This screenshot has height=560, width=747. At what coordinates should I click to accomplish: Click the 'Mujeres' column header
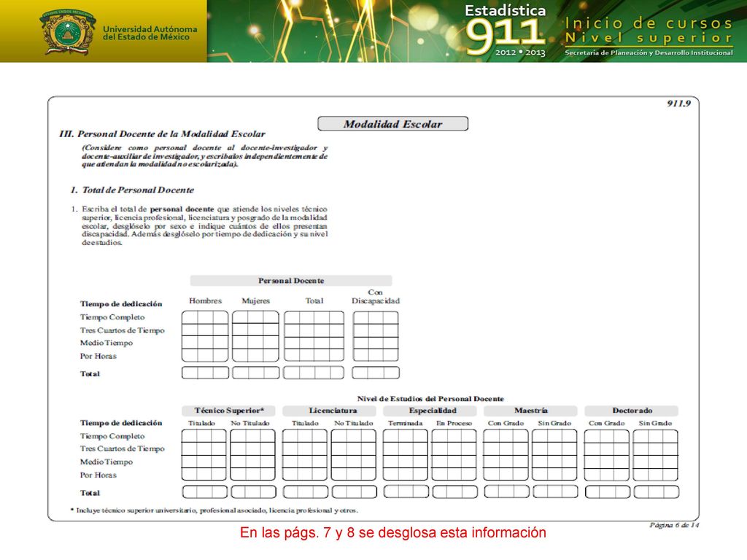[x=256, y=300]
